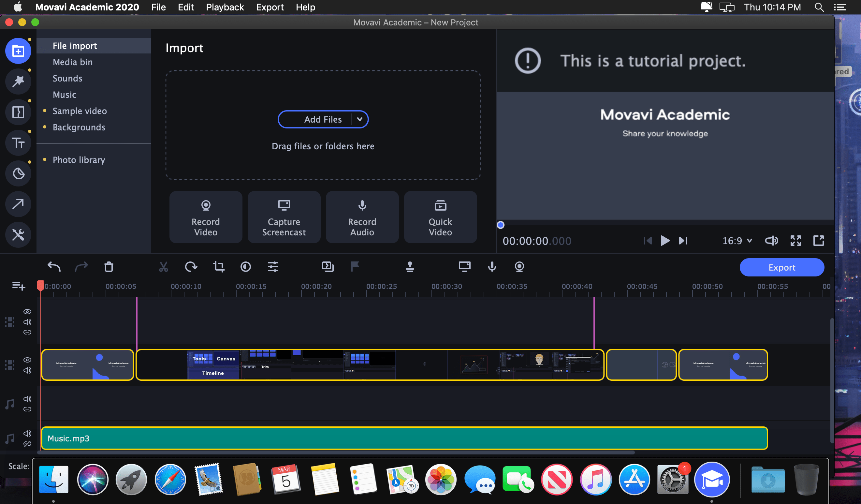Open the Transitions panel
This screenshot has width=861, height=504.
18,112
